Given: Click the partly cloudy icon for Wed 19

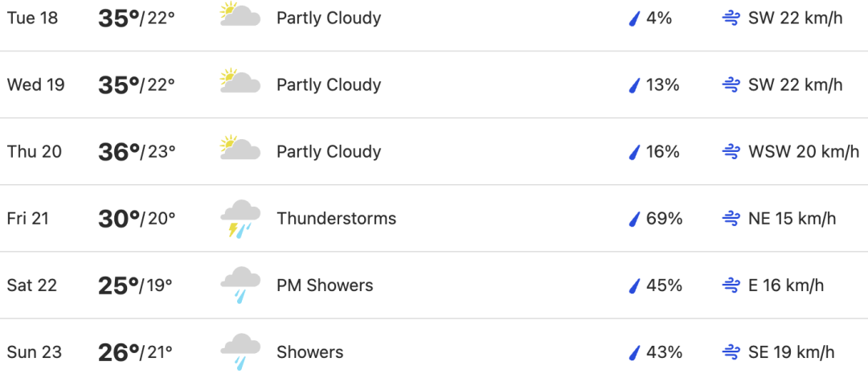Looking at the screenshot, I should tap(240, 80).
